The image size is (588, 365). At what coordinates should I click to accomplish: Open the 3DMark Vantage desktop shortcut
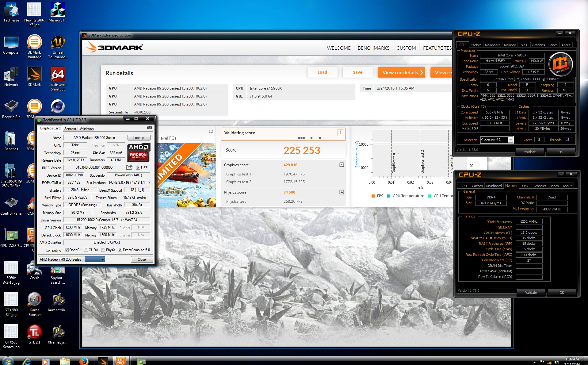(34, 47)
